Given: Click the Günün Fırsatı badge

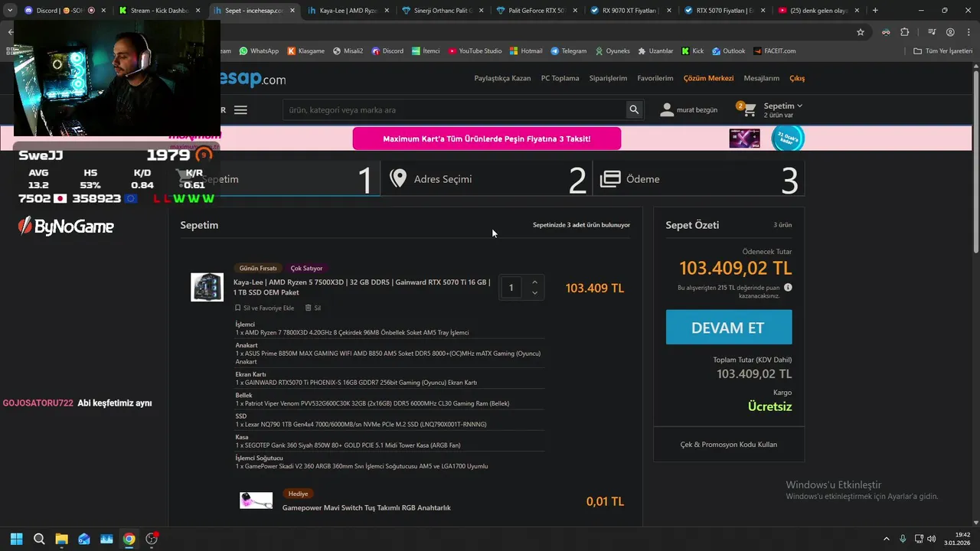Looking at the screenshot, I should (258, 269).
